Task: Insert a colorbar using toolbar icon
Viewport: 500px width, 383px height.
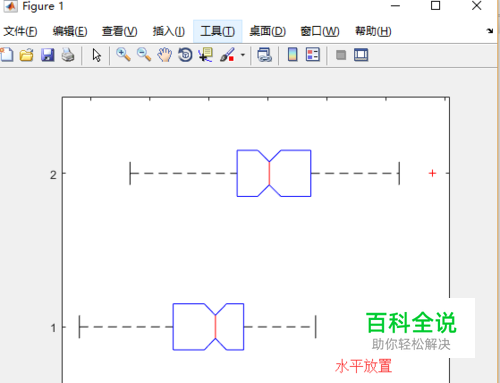Action: click(x=292, y=55)
